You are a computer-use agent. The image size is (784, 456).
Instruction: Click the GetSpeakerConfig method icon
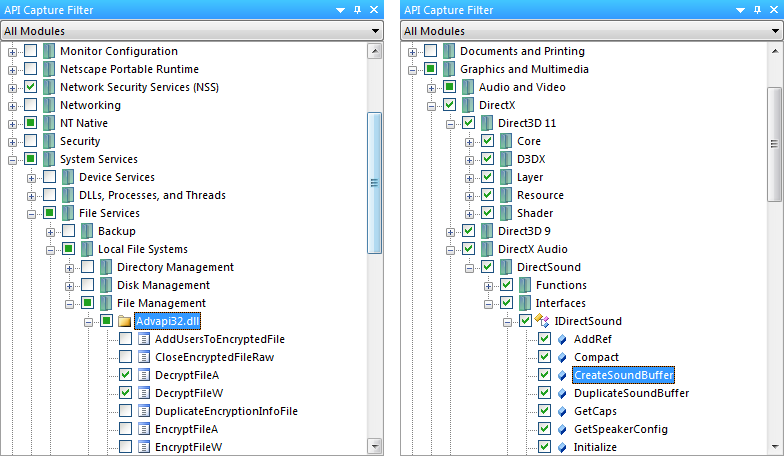[x=562, y=430]
